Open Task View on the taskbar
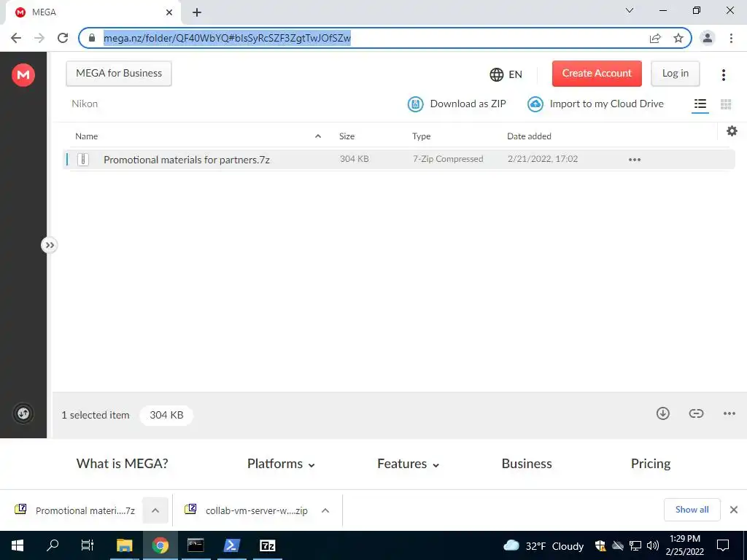This screenshot has height=560, width=747. click(x=88, y=545)
